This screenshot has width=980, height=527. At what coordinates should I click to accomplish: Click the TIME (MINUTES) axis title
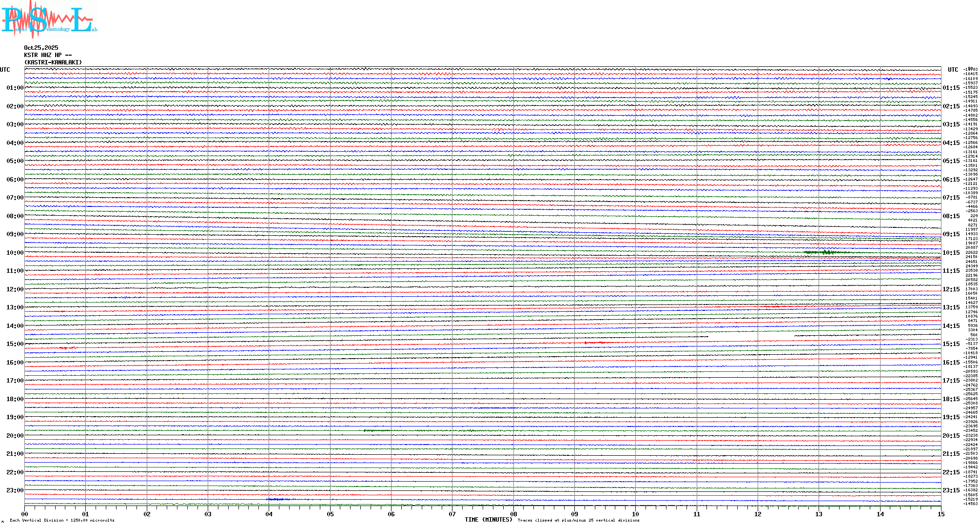point(488,520)
